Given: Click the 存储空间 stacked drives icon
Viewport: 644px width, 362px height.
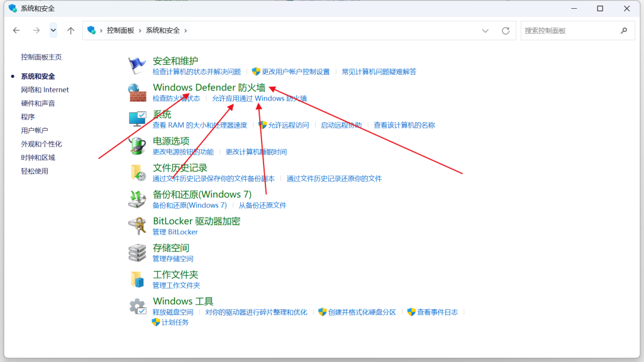Looking at the screenshot, I should pyautogui.click(x=136, y=253).
